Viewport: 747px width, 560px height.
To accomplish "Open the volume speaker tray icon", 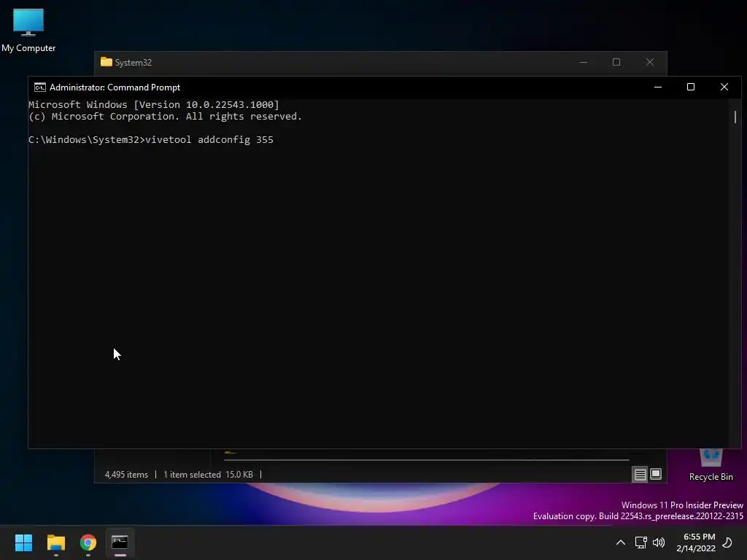I will (x=659, y=542).
